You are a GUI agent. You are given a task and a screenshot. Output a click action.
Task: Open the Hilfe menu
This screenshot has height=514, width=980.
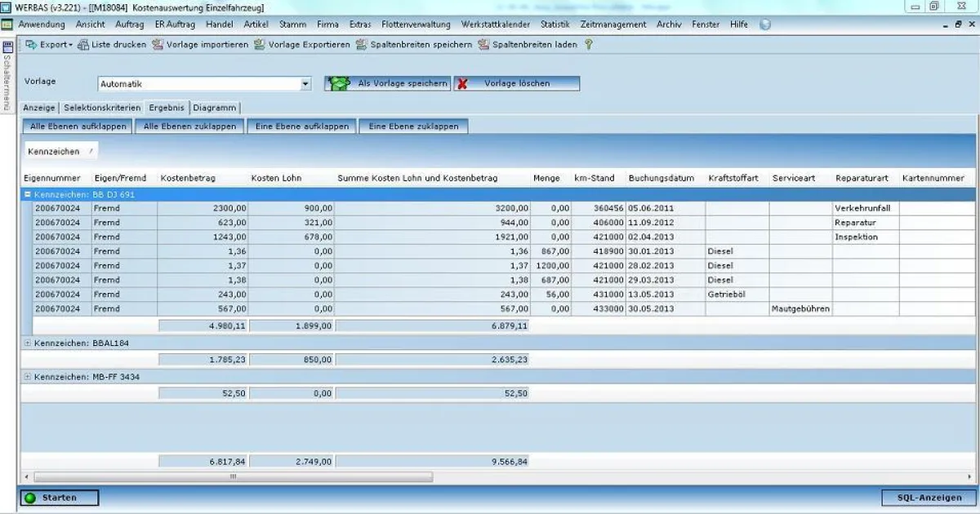click(739, 24)
